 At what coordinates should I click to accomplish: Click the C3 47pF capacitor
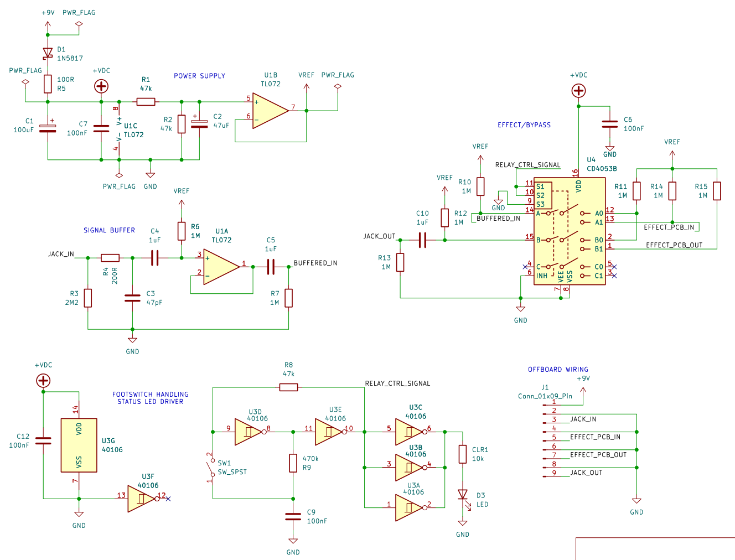point(132,298)
